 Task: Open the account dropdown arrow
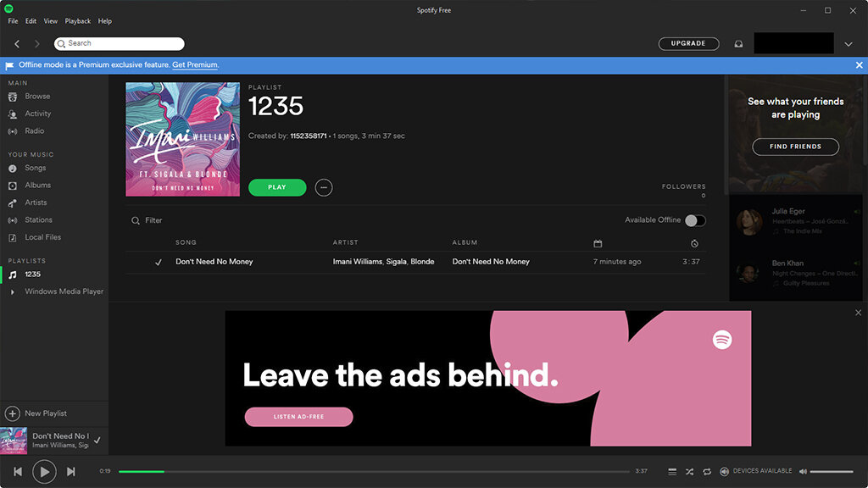[848, 44]
